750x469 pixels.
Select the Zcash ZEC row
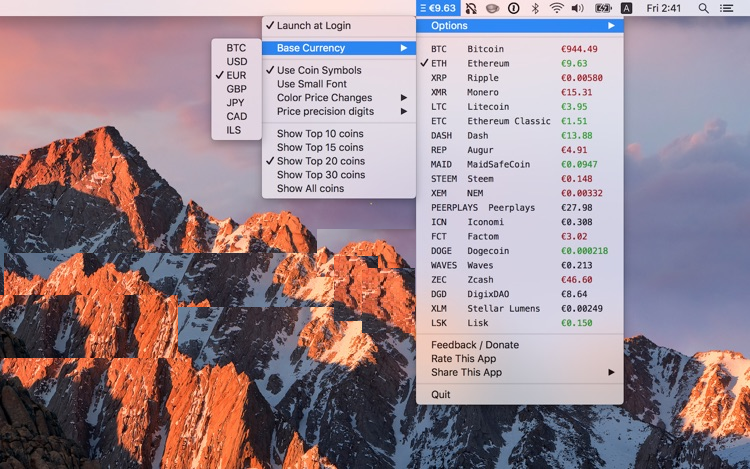pyautogui.click(x=519, y=280)
